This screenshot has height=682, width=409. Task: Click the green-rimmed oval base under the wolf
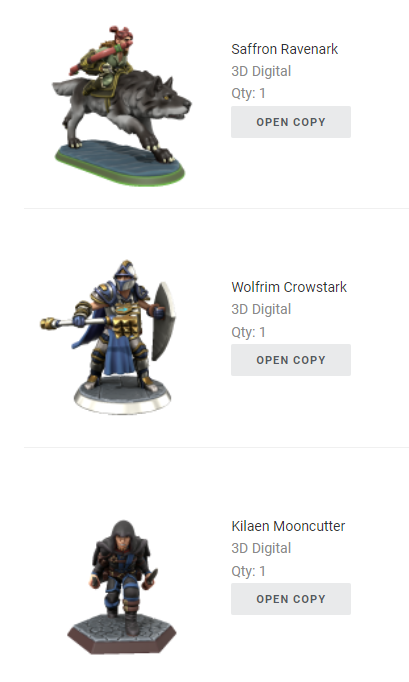click(x=120, y=163)
